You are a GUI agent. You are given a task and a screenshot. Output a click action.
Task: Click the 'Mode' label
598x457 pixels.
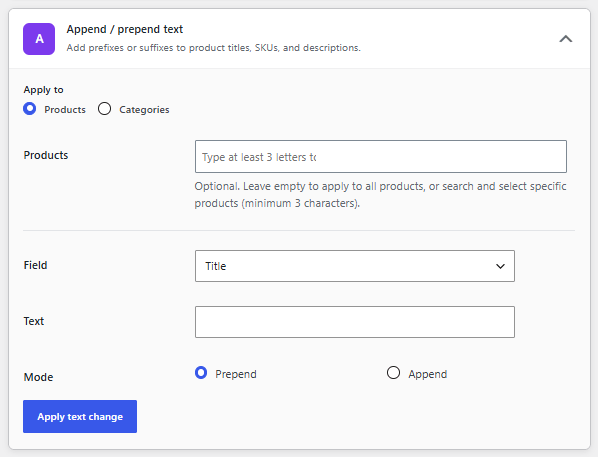point(39,377)
